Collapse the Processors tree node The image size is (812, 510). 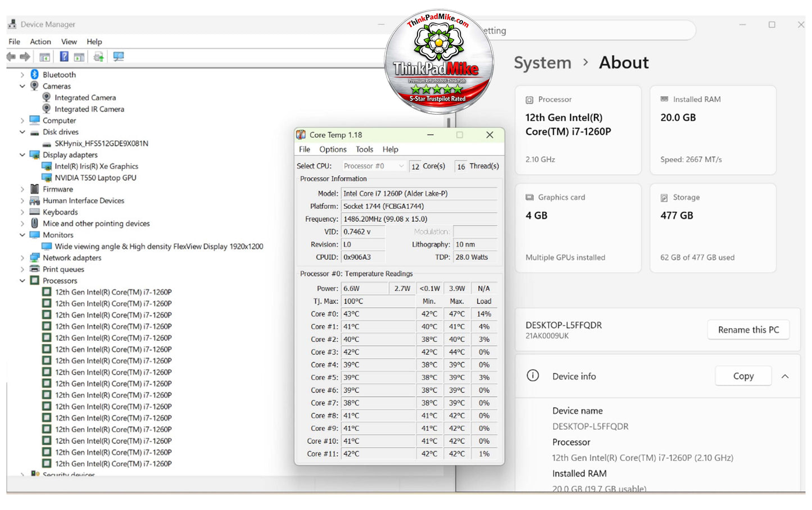point(22,281)
